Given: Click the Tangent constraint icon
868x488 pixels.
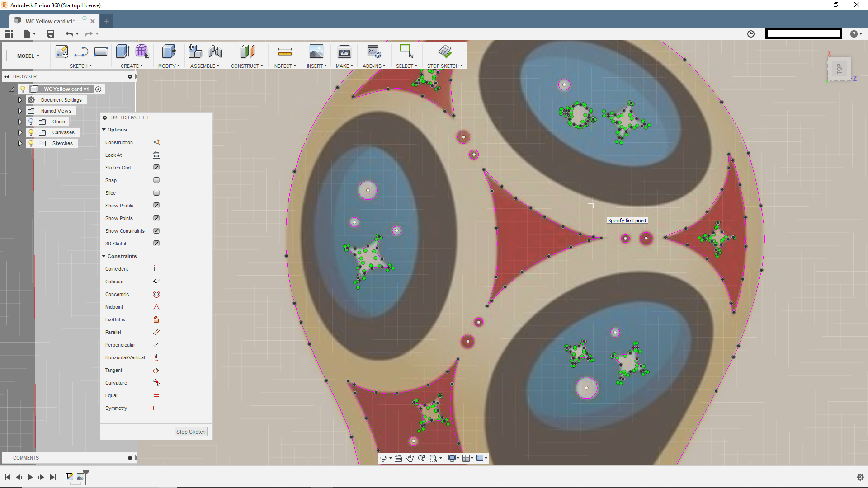Looking at the screenshot, I should click(x=156, y=370).
